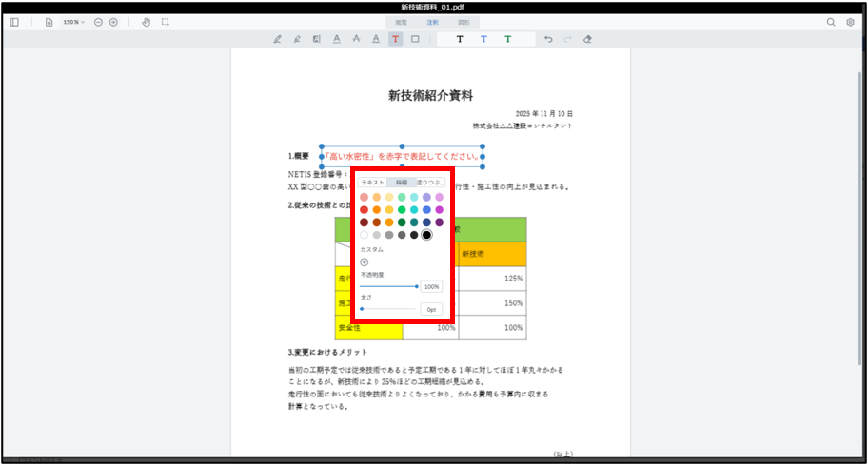Select the underline text annotation tool

click(x=336, y=39)
